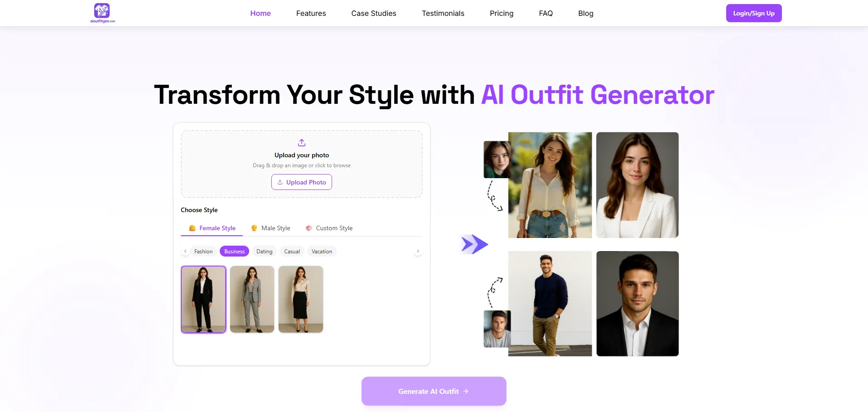Select the Vacation style chip
The width and height of the screenshot is (868, 412).
tap(322, 251)
